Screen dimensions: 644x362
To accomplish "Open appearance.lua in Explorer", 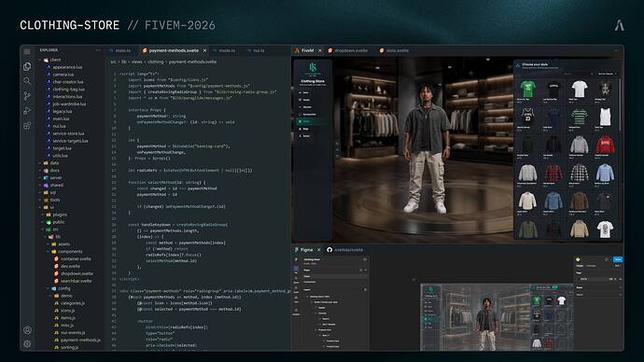I will [67, 67].
